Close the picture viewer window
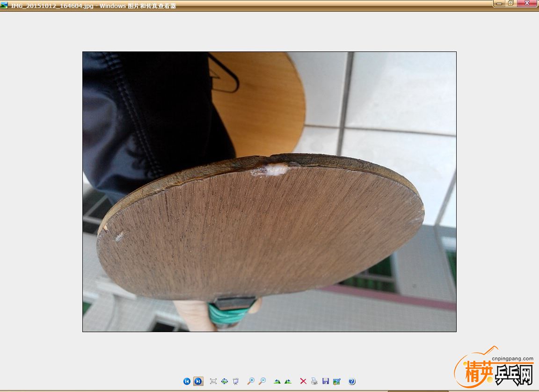The width and height of the screenshot is (539, 392). [x=527, y=3]
